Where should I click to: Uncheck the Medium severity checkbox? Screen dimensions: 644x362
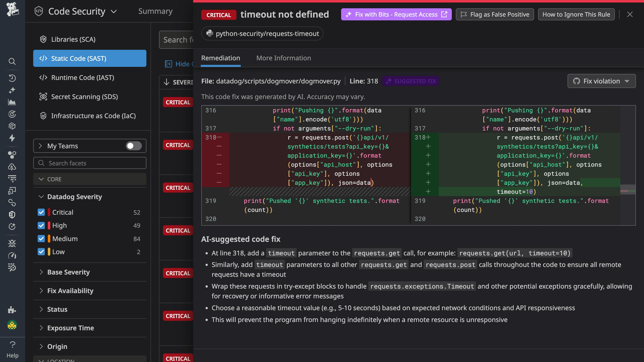point(42,239)
